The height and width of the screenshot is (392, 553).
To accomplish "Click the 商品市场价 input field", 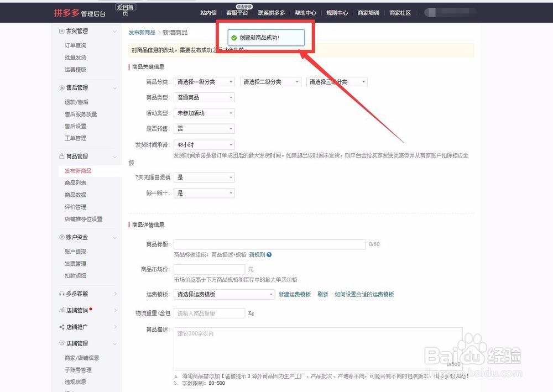I will 209,269.
